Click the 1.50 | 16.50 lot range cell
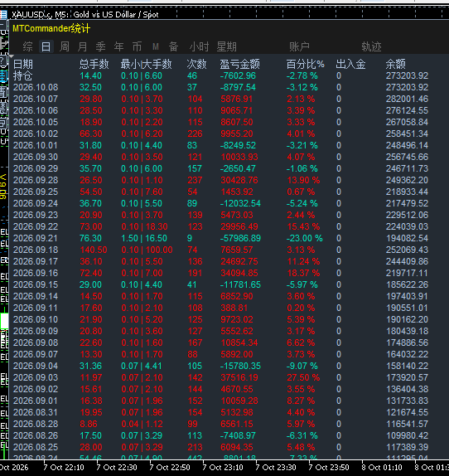449x476 pixels. click(x=144, y=238)
